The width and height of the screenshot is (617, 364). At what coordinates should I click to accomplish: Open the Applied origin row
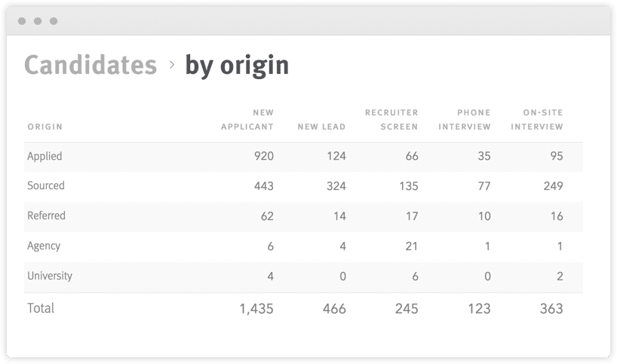click(x=303, y=157)
